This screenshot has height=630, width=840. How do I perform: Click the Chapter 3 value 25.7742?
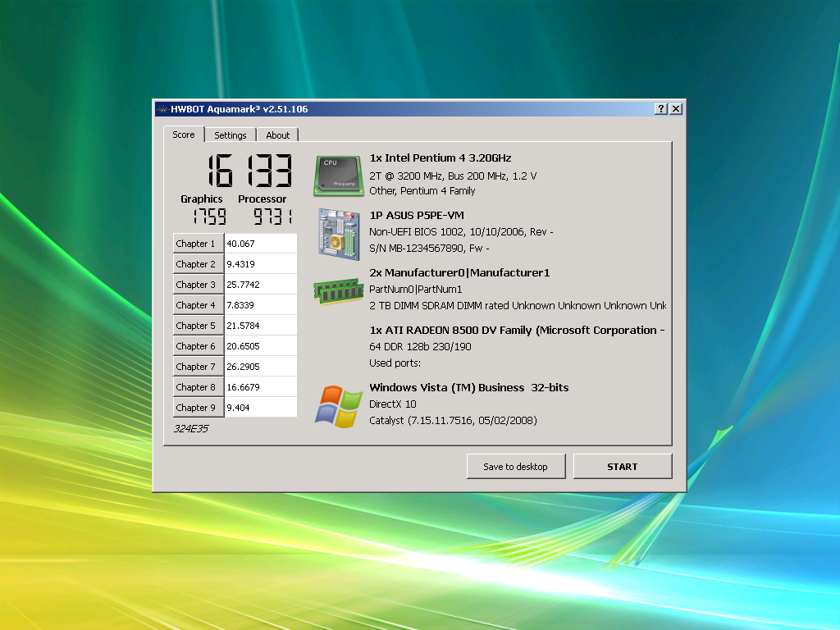260,285
